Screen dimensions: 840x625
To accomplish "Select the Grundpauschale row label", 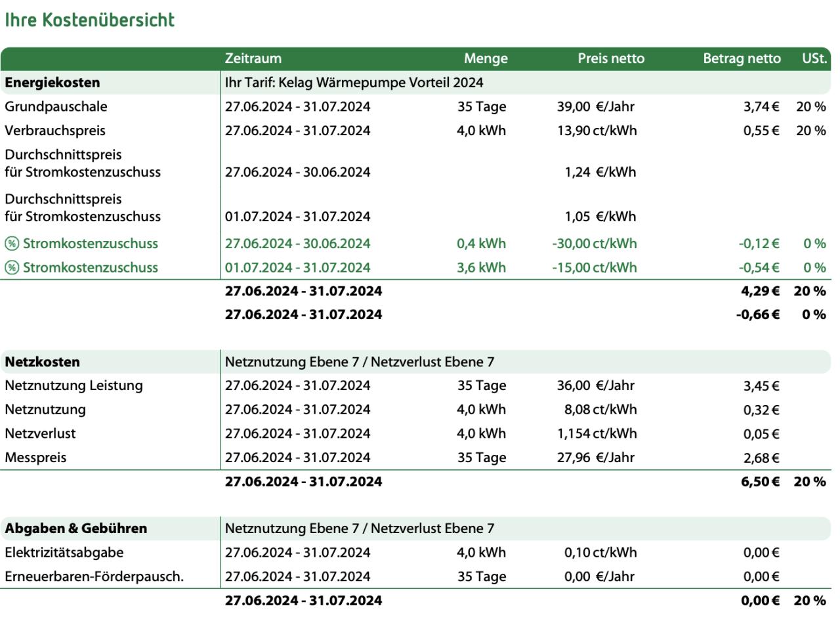I will tap(56, 106).
